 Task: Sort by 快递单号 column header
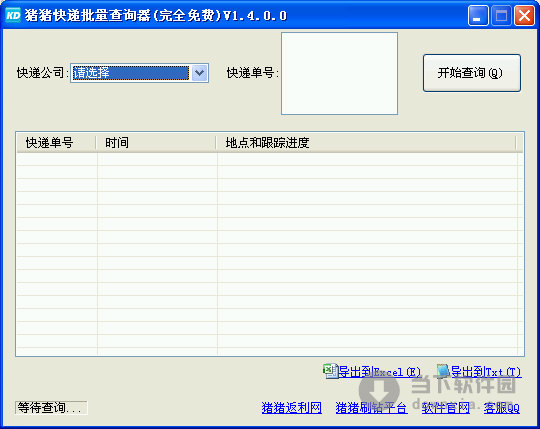pos(56,143)
